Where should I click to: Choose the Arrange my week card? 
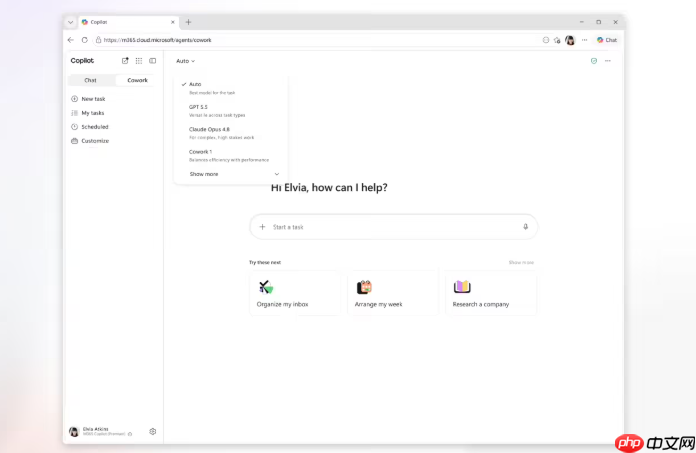pos(393,293)
